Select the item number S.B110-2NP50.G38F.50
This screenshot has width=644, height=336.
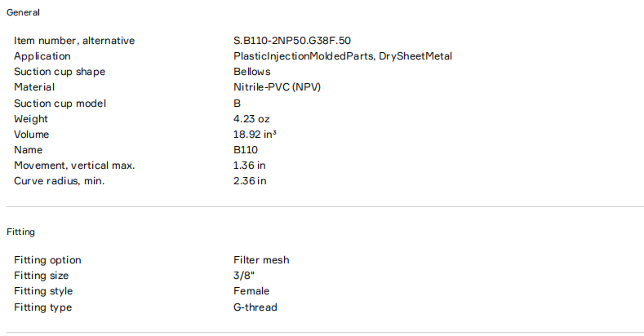[292, 41]
